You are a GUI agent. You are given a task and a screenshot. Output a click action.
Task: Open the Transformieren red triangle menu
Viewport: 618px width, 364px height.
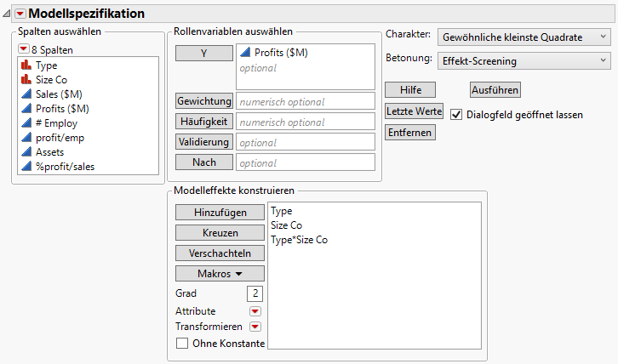(x=255, y=327)
